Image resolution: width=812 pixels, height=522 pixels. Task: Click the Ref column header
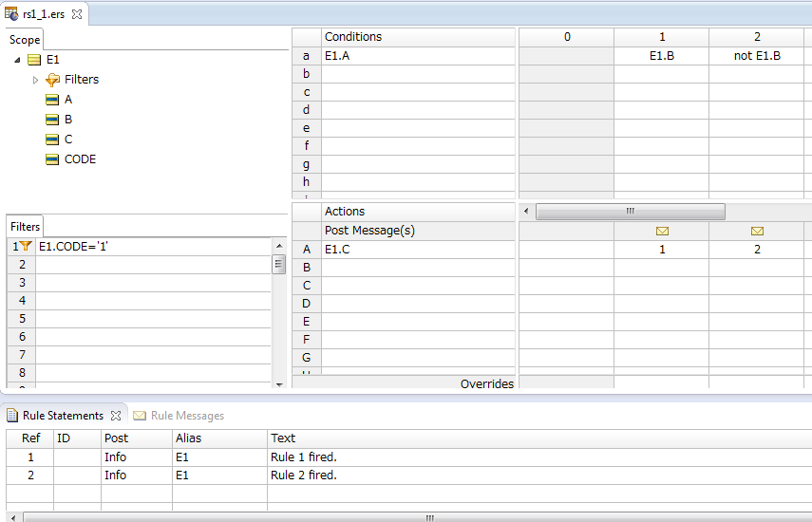30,438
